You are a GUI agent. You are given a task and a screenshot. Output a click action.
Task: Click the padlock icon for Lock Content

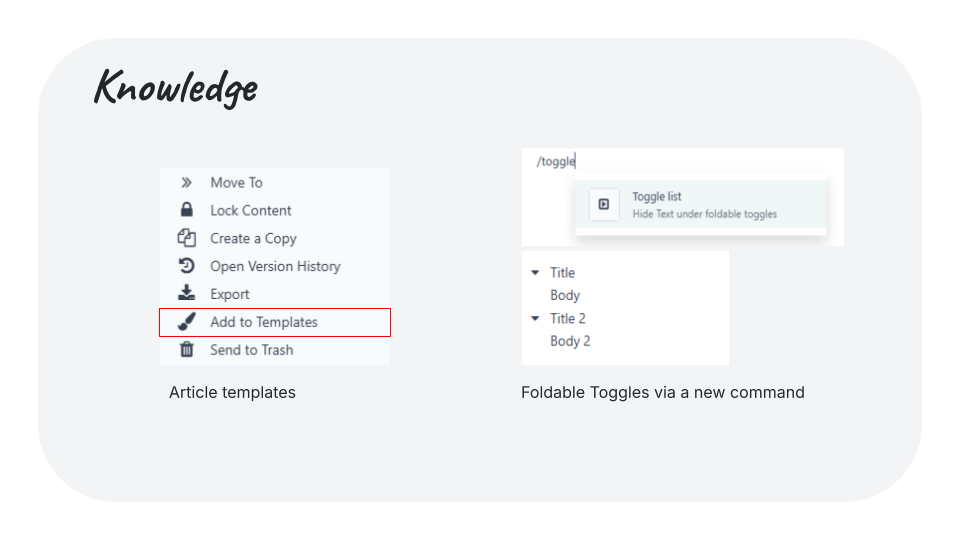[186, 210]
